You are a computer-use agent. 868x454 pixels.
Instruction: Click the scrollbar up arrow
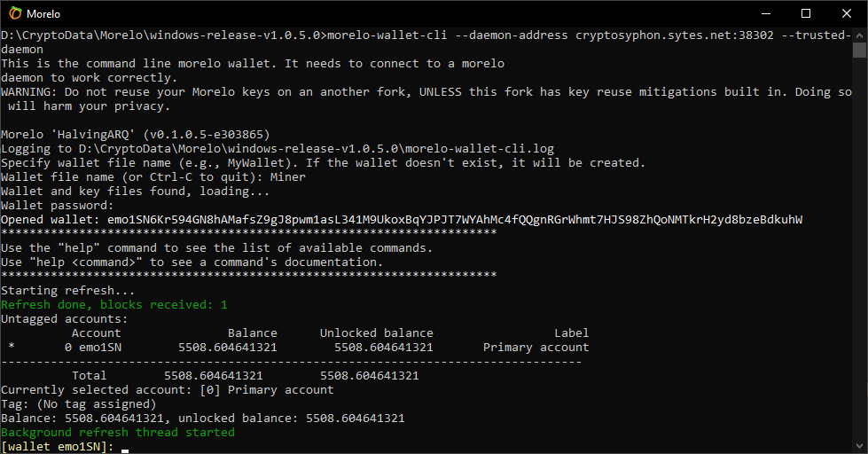[860, 35]
